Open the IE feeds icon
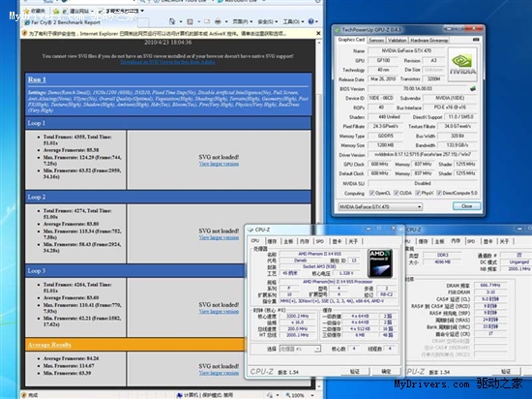The image size is (532, 399). [190, 21]
